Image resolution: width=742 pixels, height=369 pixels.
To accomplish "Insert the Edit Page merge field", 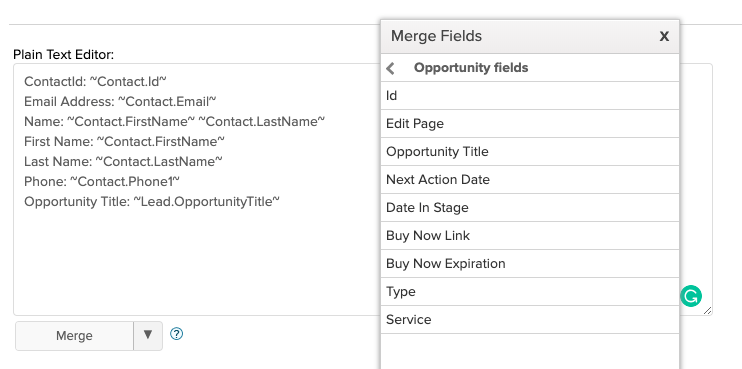I will [x=530, y=124].
